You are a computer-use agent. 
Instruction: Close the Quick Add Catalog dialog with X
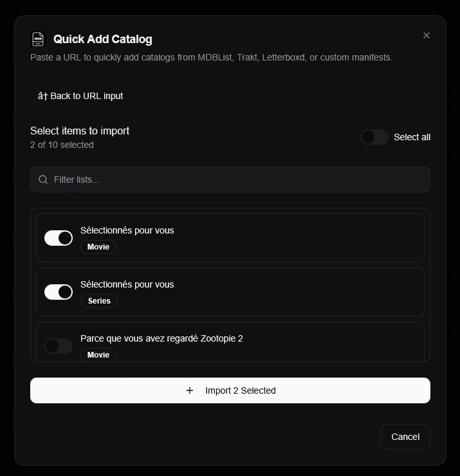(427, 35)
